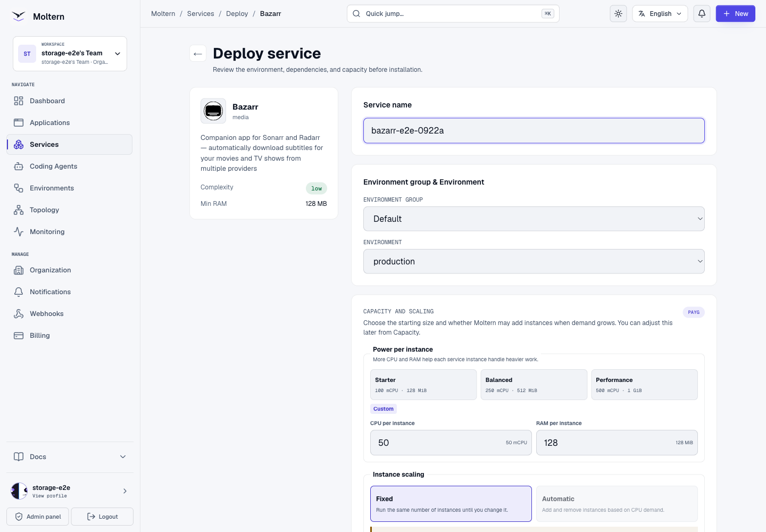Open the Organization building icon
Viewport: 766px width, 532px height.
point(19,270)
